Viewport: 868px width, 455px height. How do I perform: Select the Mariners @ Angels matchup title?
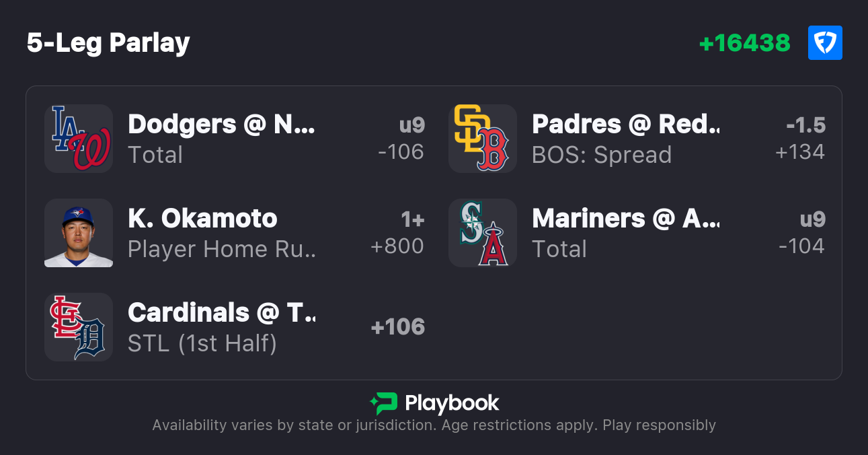[x=625, y=219]
